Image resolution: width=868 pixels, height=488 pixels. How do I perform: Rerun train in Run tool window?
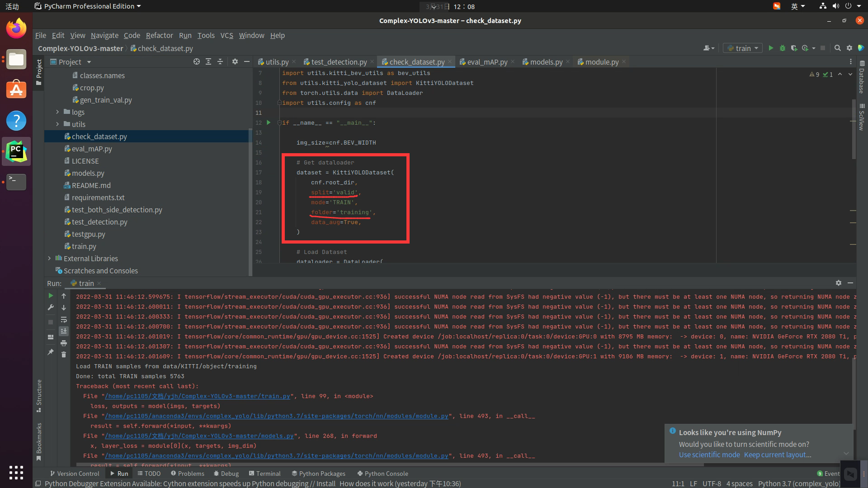tap(51, 296)
